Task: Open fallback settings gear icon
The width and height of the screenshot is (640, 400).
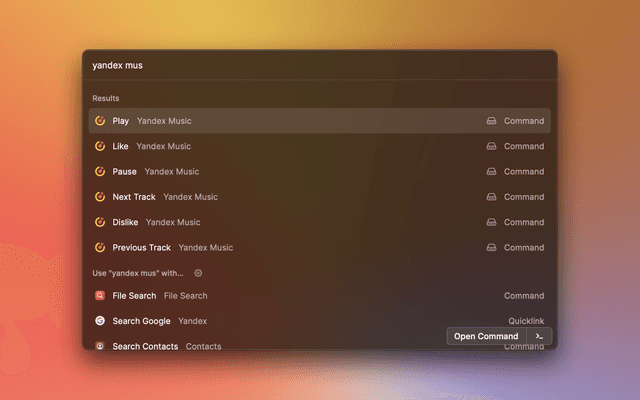Action: 198,273
